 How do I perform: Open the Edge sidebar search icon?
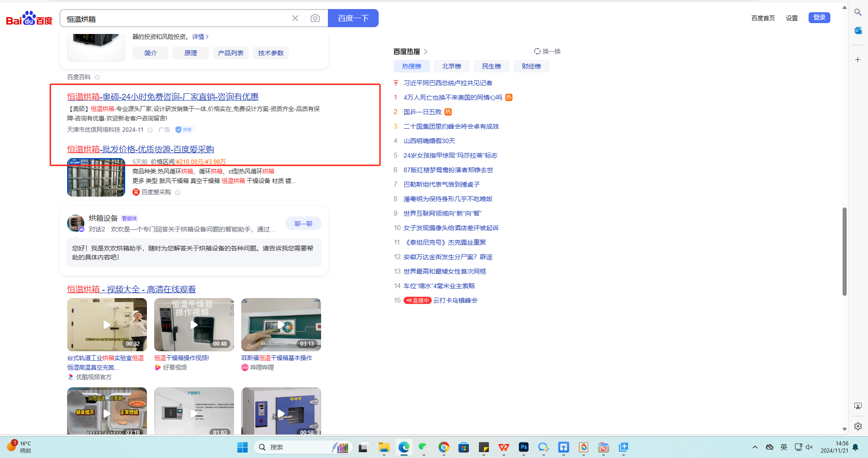tap(858, 12)
